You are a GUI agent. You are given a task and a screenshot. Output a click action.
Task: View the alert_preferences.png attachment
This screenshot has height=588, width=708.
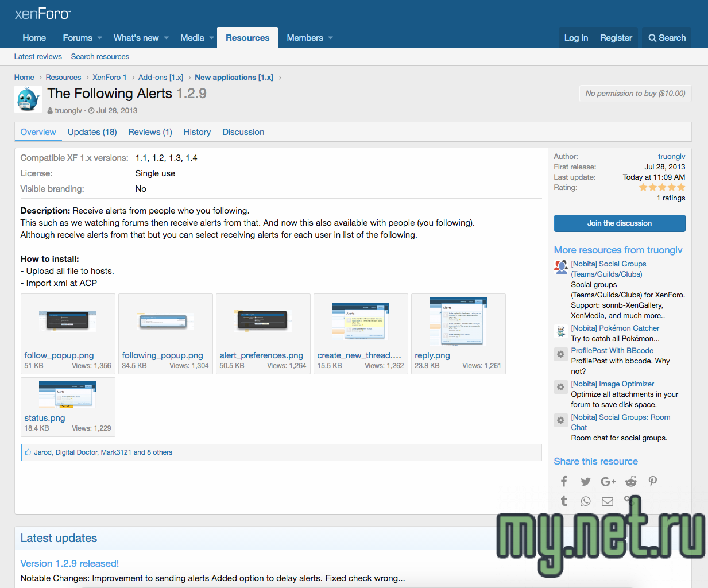click(x=263, y=322)
